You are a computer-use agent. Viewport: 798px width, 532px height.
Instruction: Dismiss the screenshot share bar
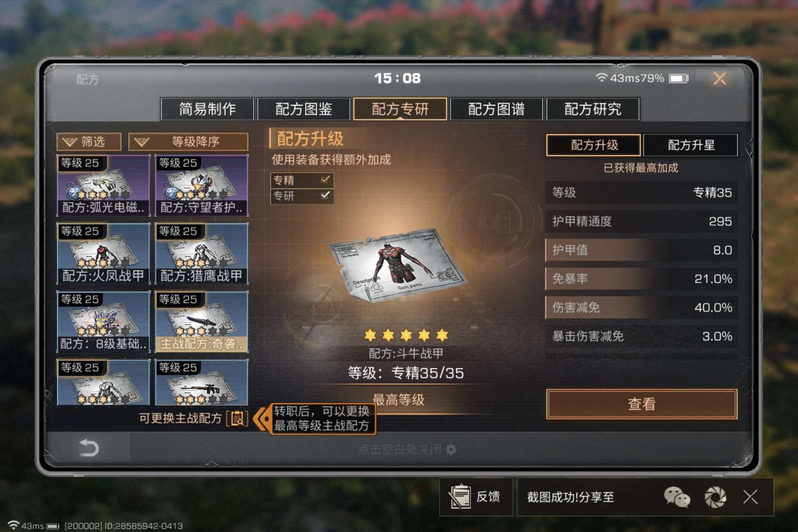751,497
